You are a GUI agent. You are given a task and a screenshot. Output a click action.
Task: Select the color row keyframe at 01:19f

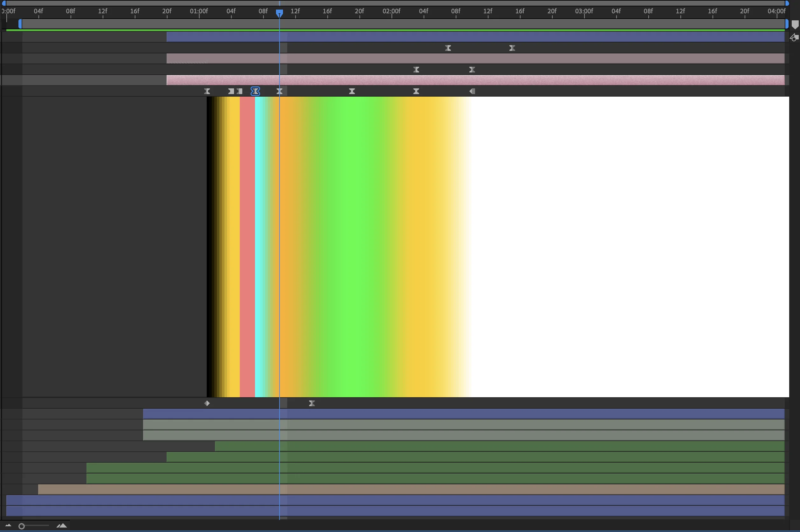click(x=352, y=91)
